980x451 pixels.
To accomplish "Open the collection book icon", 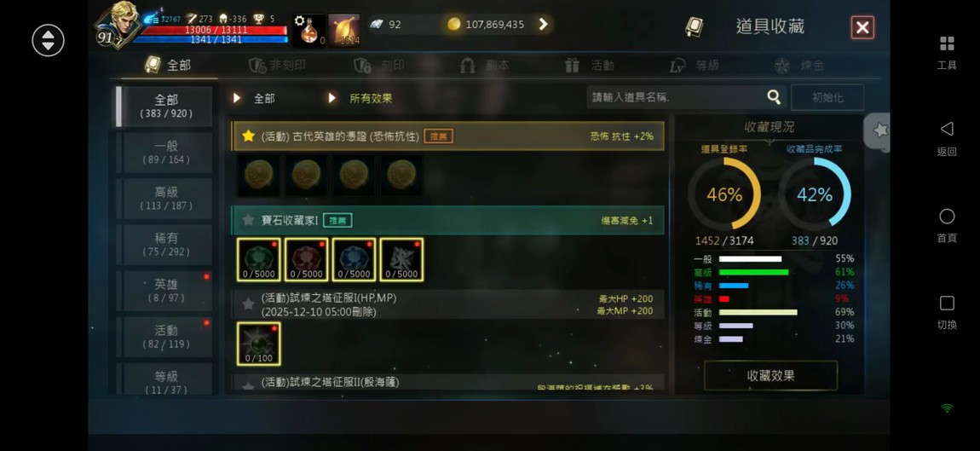I will [694, 27].
